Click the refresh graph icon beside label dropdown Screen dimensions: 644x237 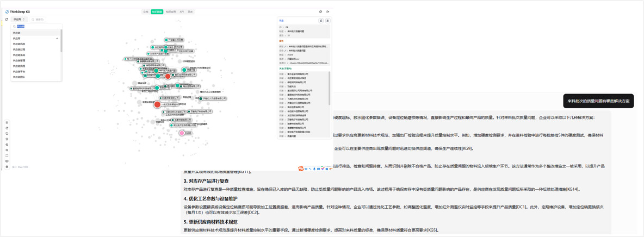[7, 20]
